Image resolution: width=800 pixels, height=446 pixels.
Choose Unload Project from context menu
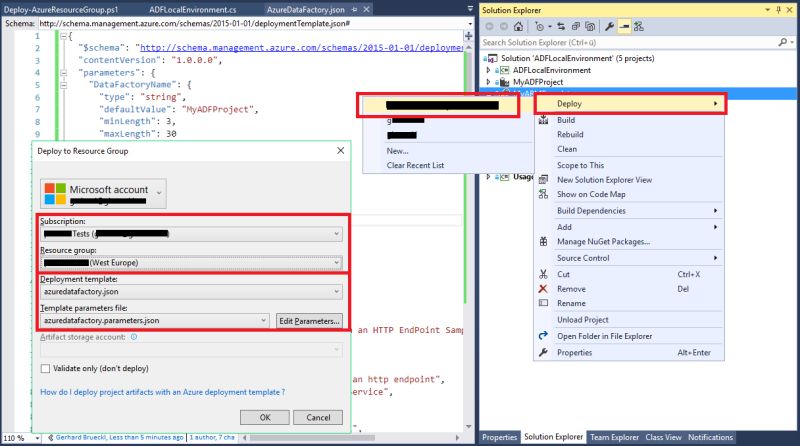583,320
